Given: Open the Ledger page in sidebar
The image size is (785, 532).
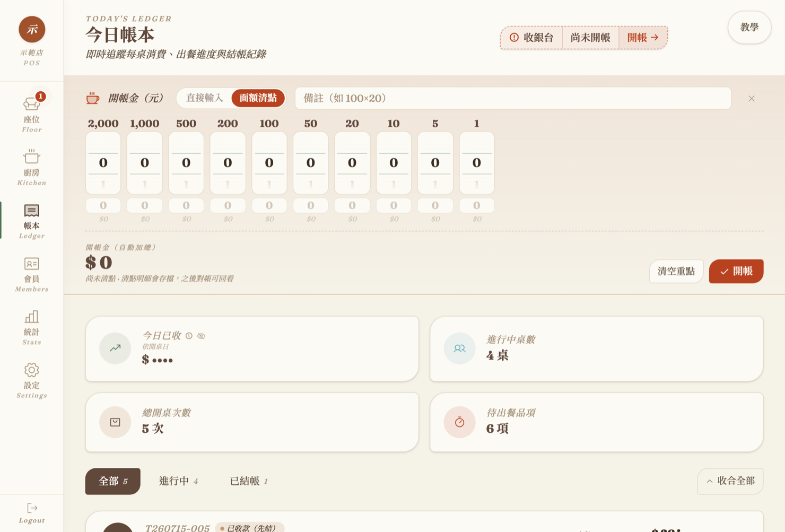Looking at the screenshot, I should 32,221.
